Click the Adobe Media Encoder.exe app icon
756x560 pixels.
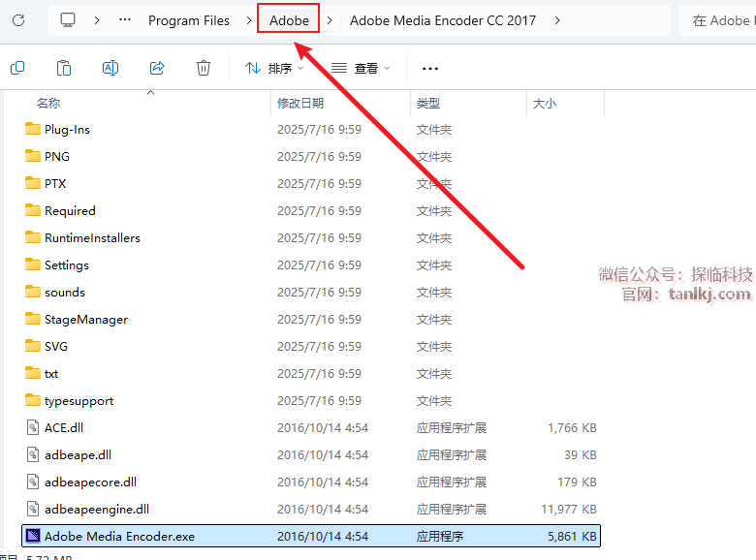pos(33,536)
